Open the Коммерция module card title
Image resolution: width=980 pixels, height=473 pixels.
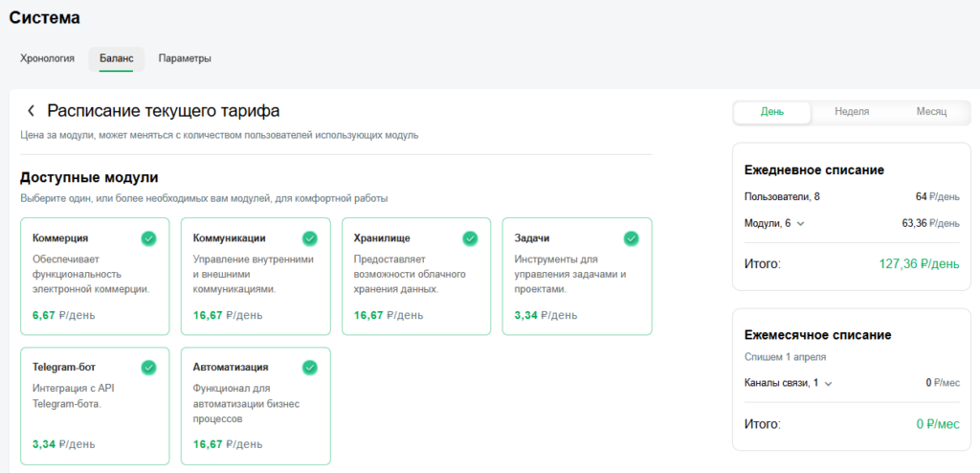[60, 238]
